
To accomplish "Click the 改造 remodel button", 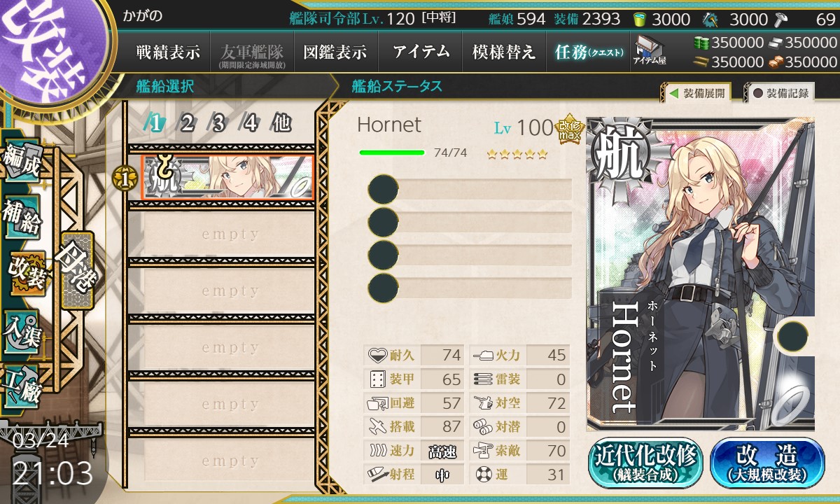I will (767, 462).
